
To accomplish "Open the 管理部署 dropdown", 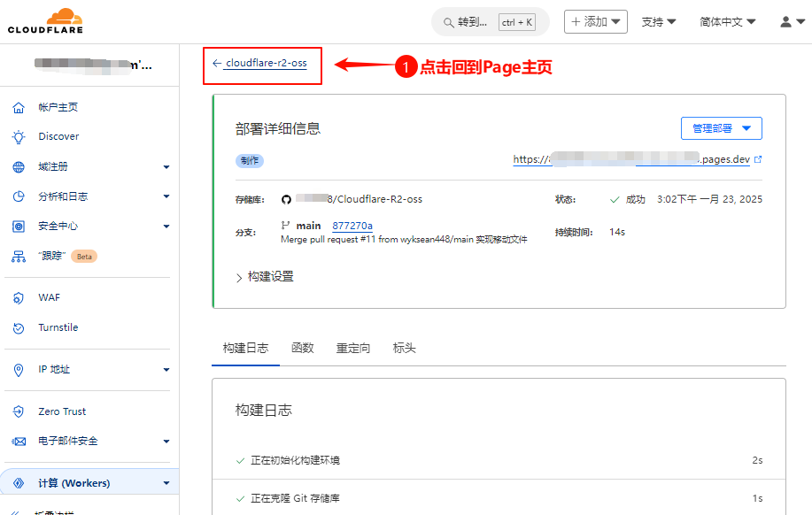I will [x=721, y=128].
